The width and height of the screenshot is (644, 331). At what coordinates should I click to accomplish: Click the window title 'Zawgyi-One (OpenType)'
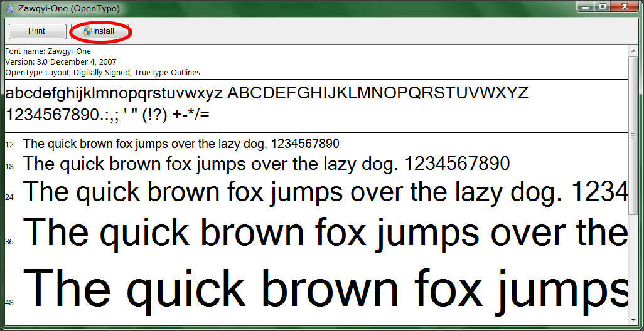(x=69, y=8)
